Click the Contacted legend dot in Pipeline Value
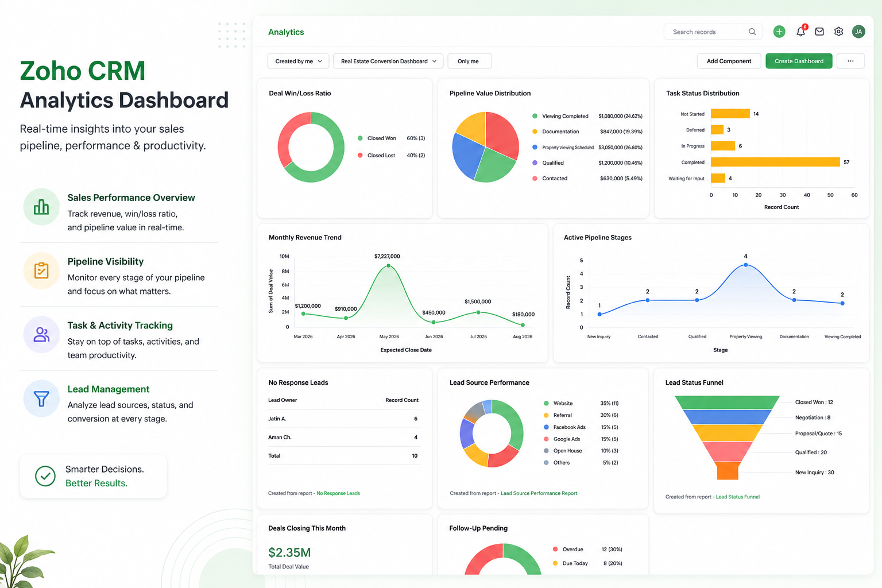 (x=535, y=178)
